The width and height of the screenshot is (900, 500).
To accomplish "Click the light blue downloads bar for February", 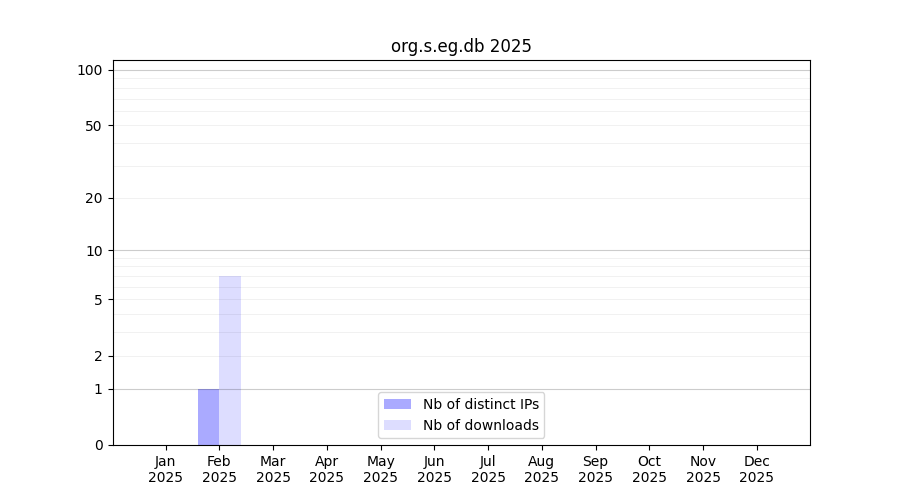I will [230, 360].
